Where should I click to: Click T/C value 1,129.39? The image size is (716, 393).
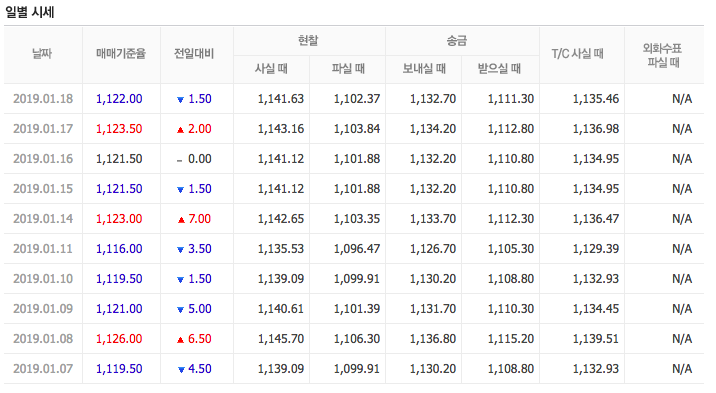click(x=596, y=249)
